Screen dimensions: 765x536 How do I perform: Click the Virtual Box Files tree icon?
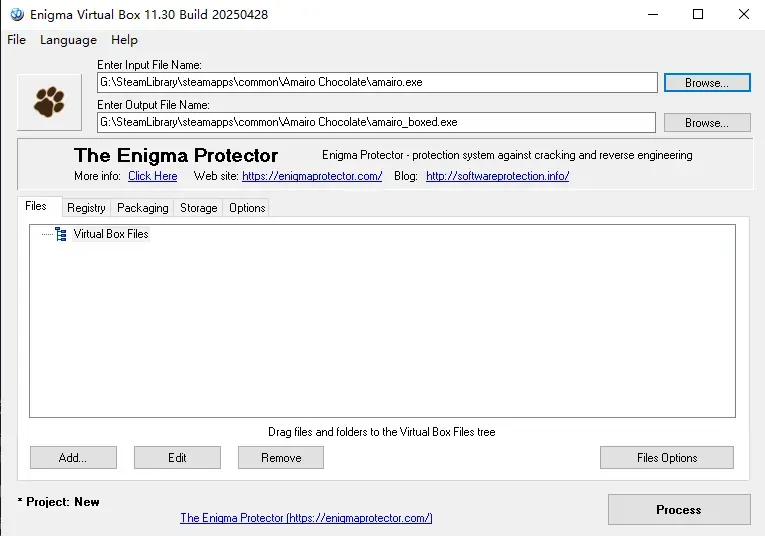[x=61, y=234]
